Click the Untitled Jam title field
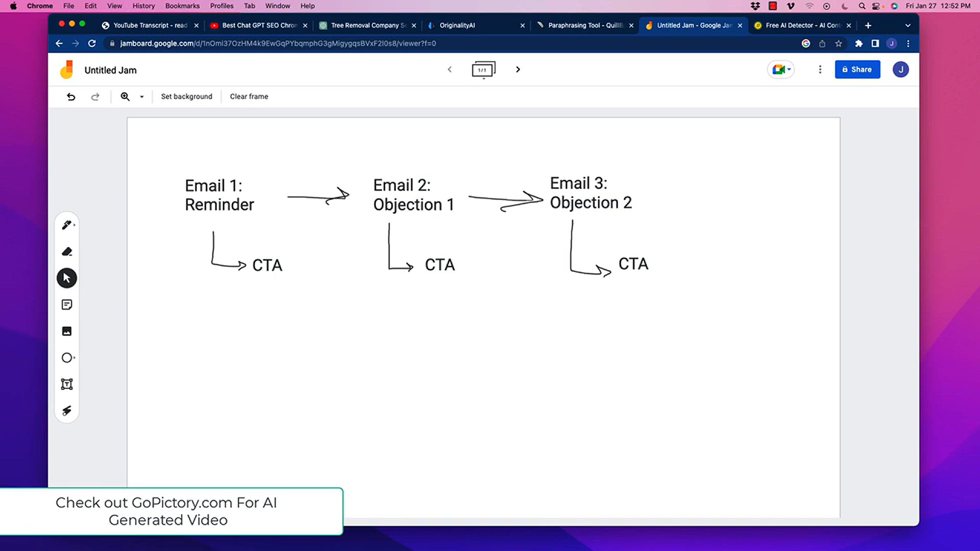 pos(110,70)
